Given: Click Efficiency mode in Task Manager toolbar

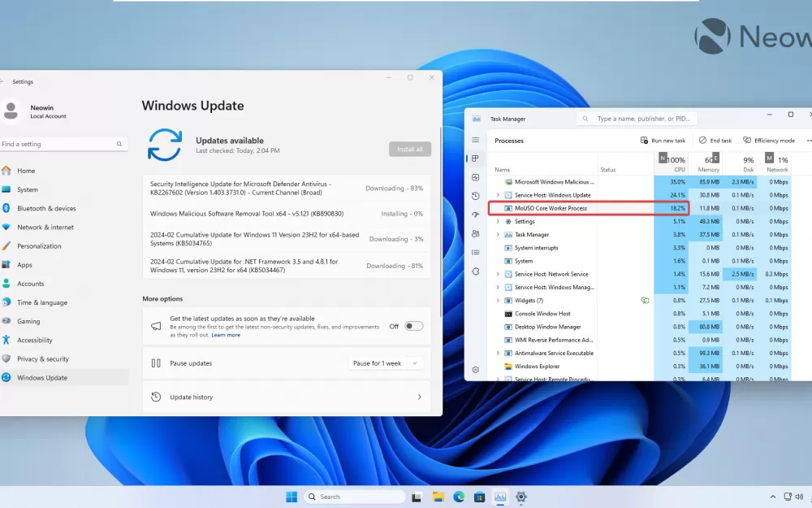Looking at the screenshot, I should (769, 141).
